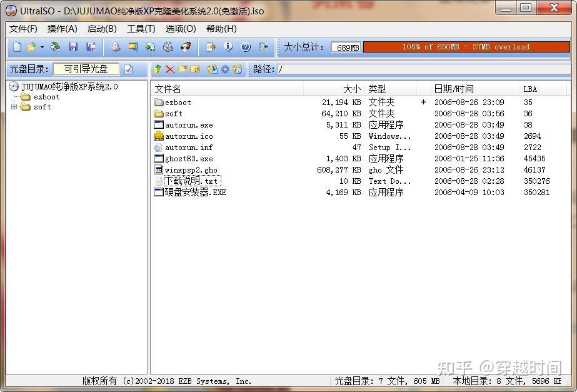Click the UltraISO title bar disc icon
The image size is (577, 392).
click(11, 11)
